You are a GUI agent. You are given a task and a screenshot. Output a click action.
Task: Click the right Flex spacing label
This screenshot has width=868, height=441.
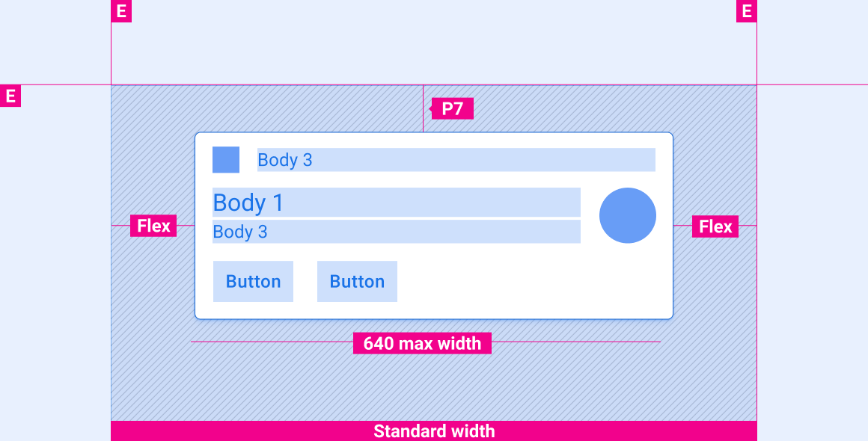tap(715, 226)
